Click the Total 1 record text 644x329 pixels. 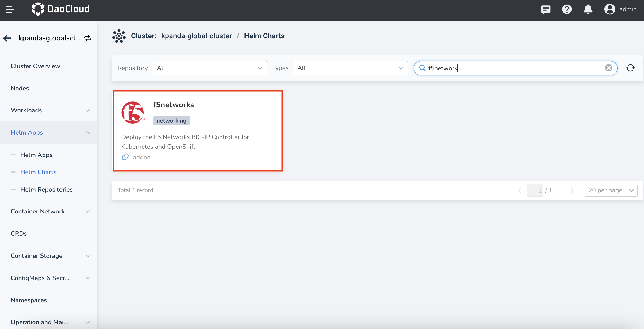(135, 190)
